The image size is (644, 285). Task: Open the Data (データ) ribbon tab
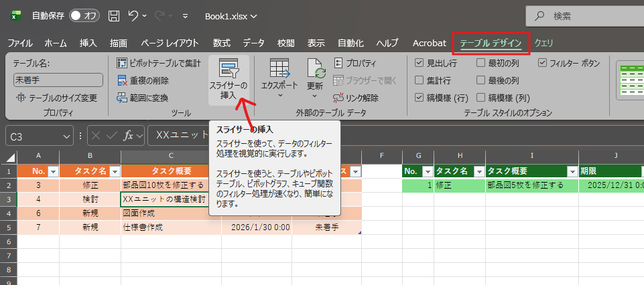[253, 43]
